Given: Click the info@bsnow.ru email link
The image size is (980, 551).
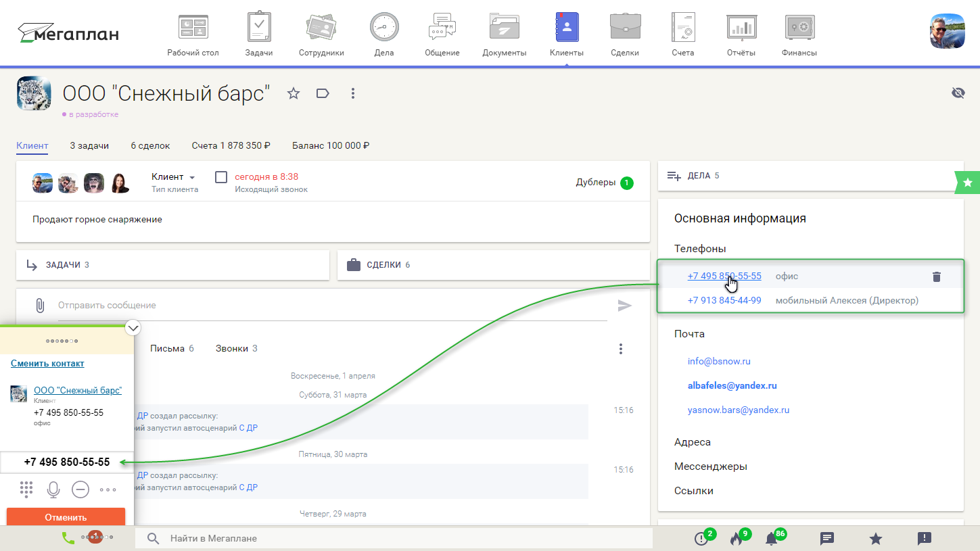Looking at the screenshot, I should [720, 361].
